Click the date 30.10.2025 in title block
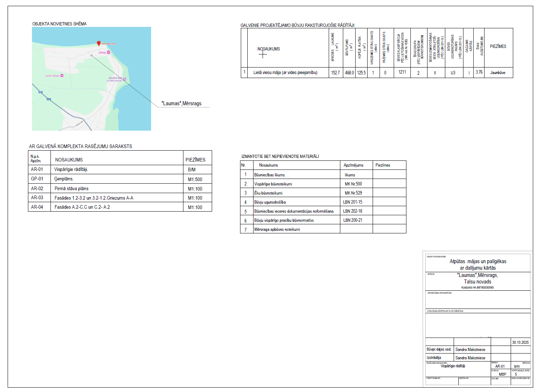 pos(520,342)
